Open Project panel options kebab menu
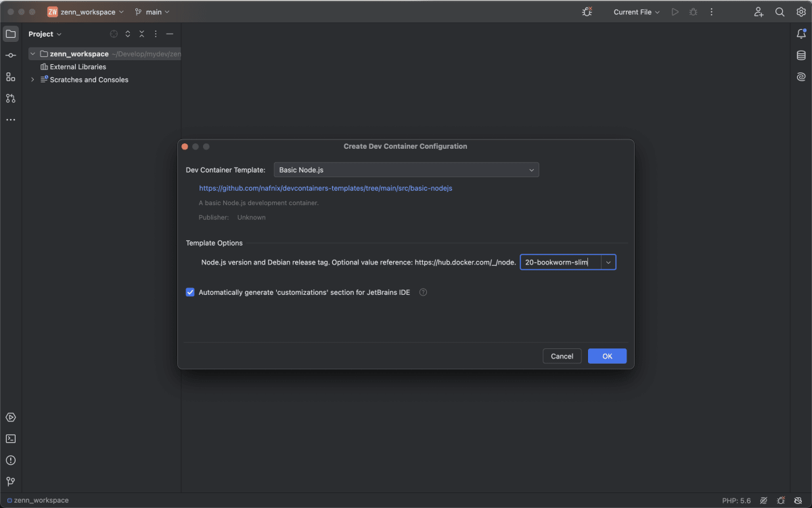The height and width of the screenshot is (508, 812). tap(156, 34)
